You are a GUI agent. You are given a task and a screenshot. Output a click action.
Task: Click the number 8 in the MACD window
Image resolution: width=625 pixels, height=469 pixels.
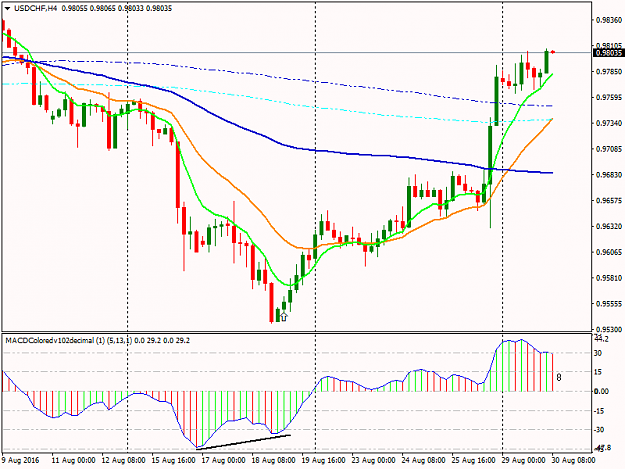559,377
